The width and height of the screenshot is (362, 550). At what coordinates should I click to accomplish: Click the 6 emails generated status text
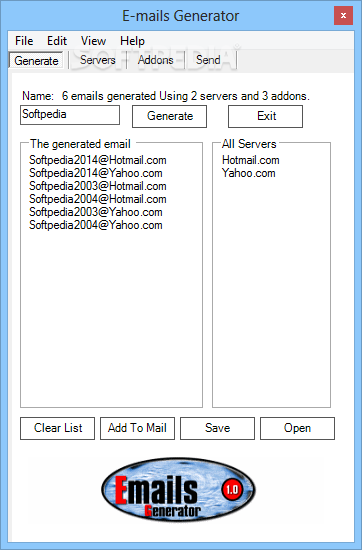coord(186,96)
